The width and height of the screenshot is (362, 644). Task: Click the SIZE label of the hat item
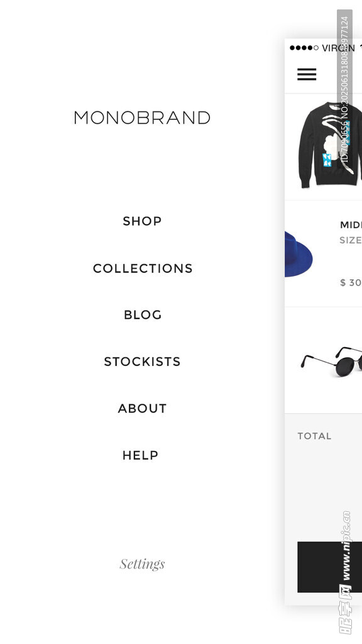(x=351, y=240)
